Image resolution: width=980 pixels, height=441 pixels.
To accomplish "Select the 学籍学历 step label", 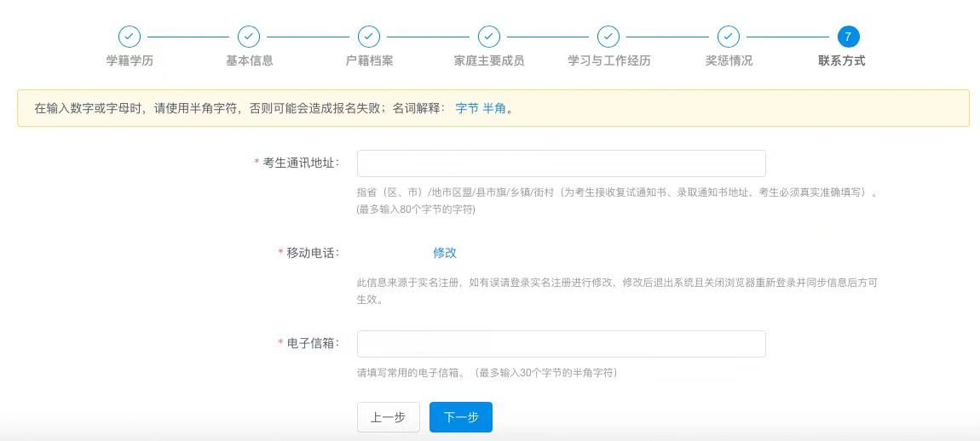I will [130, 61].
